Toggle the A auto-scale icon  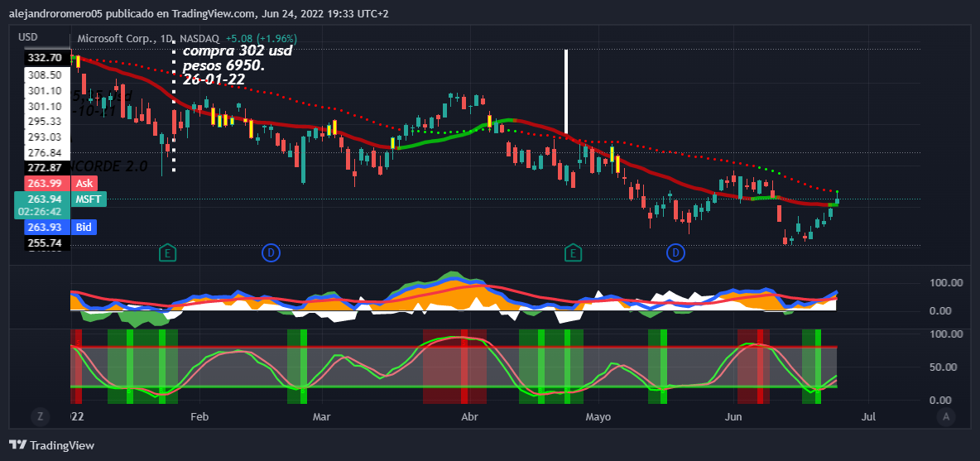(x=946, y=416)
